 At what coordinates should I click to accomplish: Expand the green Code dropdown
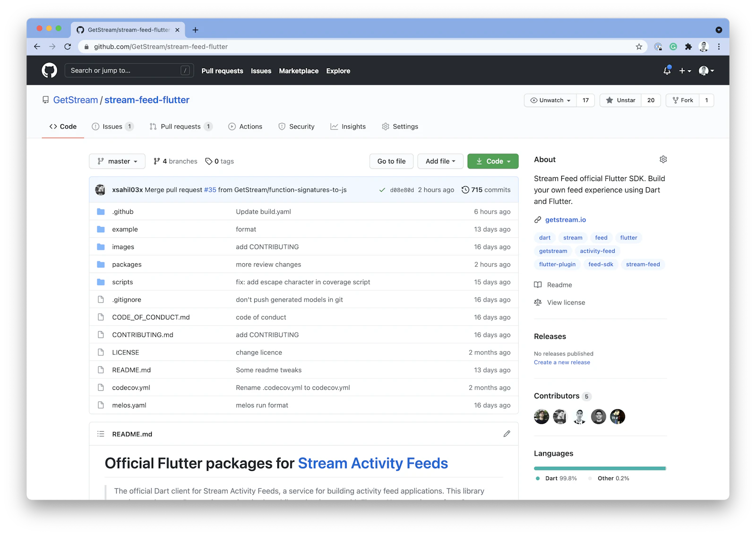click(x=493, y=161)
